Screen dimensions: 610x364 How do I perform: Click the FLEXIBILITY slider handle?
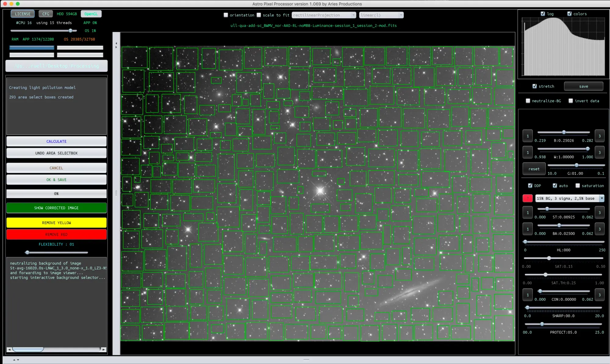pos(27,252)
